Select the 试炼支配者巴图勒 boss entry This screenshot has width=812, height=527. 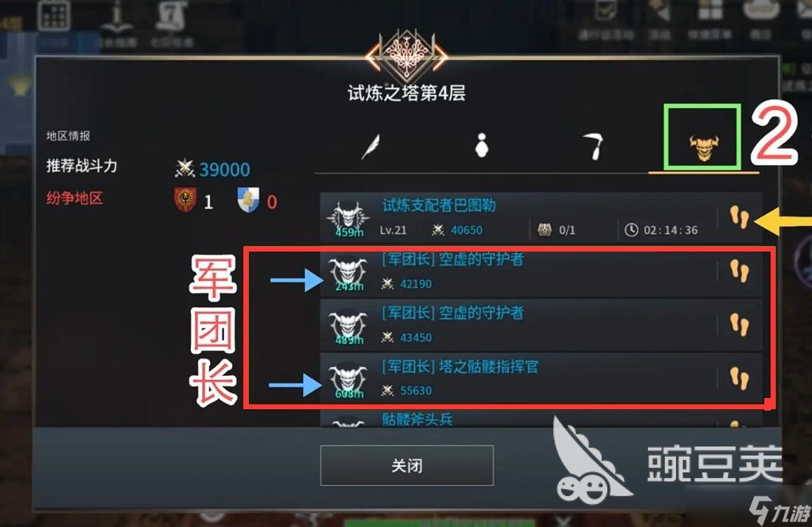click(541, 217)
